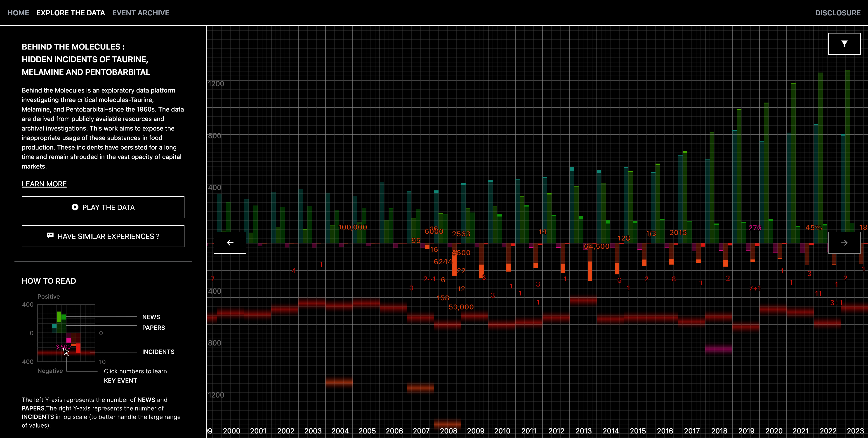Click the 2008 year axis label

click(x=448, y=431)
